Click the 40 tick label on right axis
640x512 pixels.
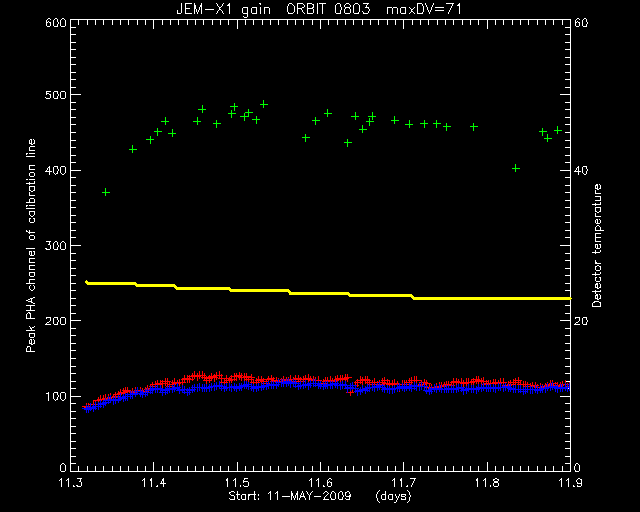(581, 170)
